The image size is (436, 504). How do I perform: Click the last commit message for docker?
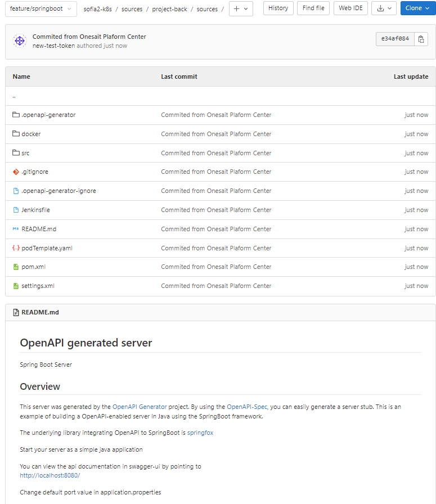point(216,134)
